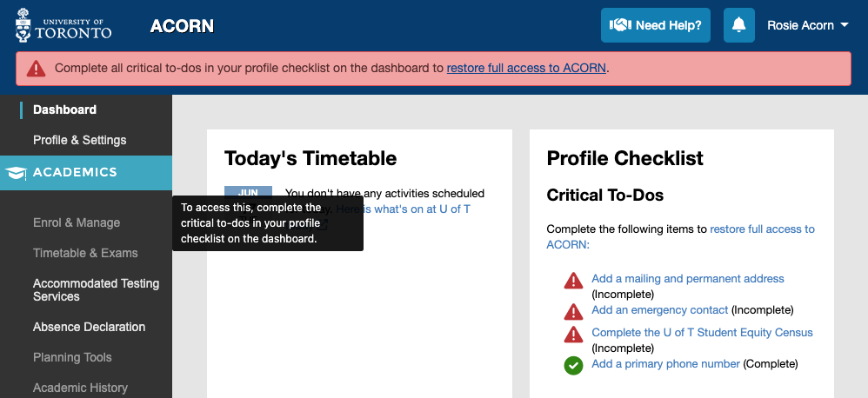The height and width of the screenshot is (398, 868).
Task: Open the Rosie Acorn user dropdown
Action: click(x=808, y=25)
